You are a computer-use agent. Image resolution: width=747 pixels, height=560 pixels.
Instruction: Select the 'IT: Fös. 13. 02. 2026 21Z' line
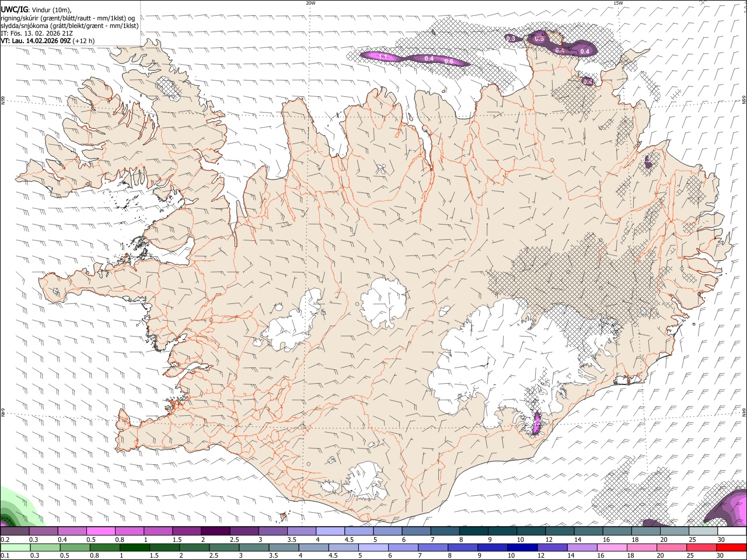click(37, 33)
